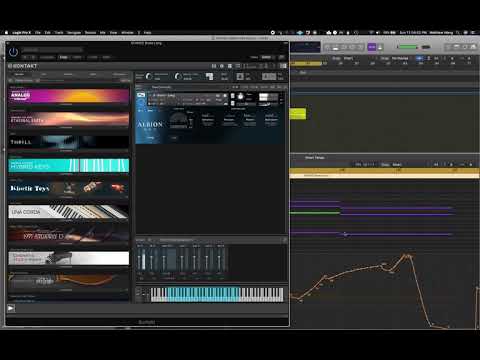Image resolution: width=480 pixels, height=360 pixels.
Task: Open Snap Smart dropdown in tracks area
Action: pyautogui.click(x=348, y=58)
